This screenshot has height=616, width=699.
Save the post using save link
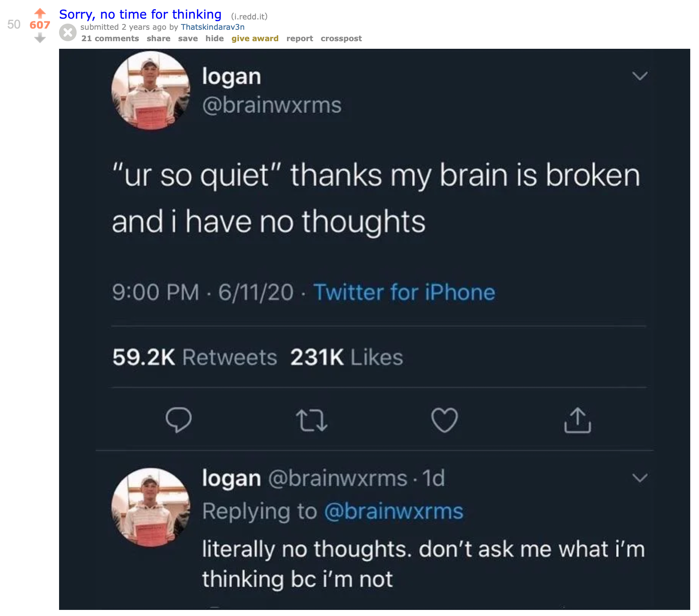[x=188, y=38]
